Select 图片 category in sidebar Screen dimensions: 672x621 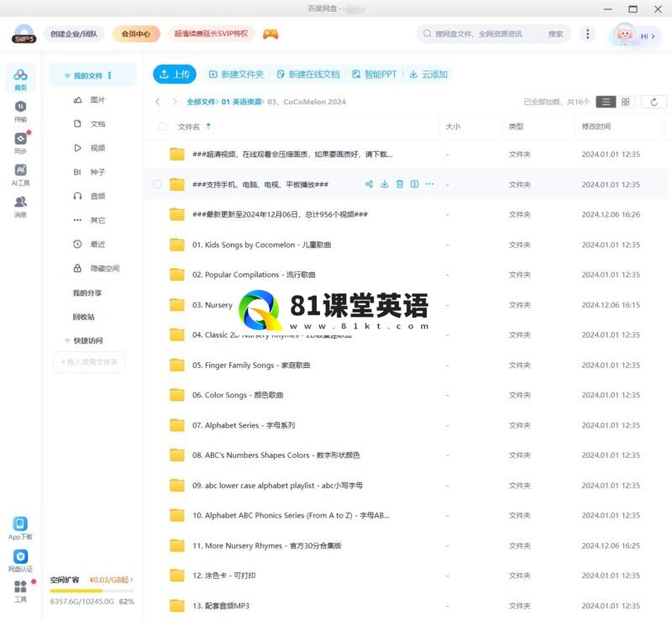pyautogui.click(x=89, y=100)
